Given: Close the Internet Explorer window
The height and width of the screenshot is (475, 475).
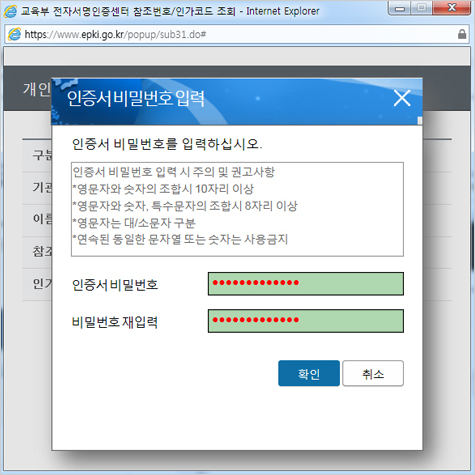Looking at the screenshot, I should (x=452, y=8).
